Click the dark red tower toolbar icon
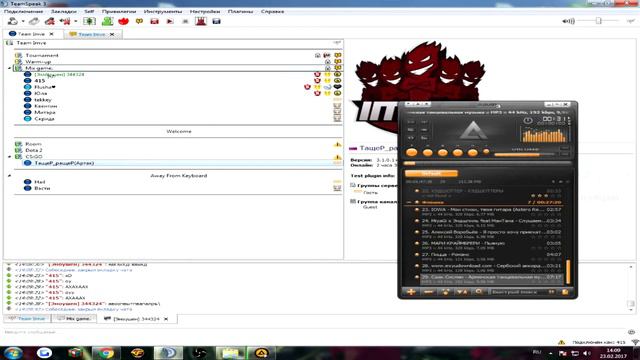 point(200,21)
